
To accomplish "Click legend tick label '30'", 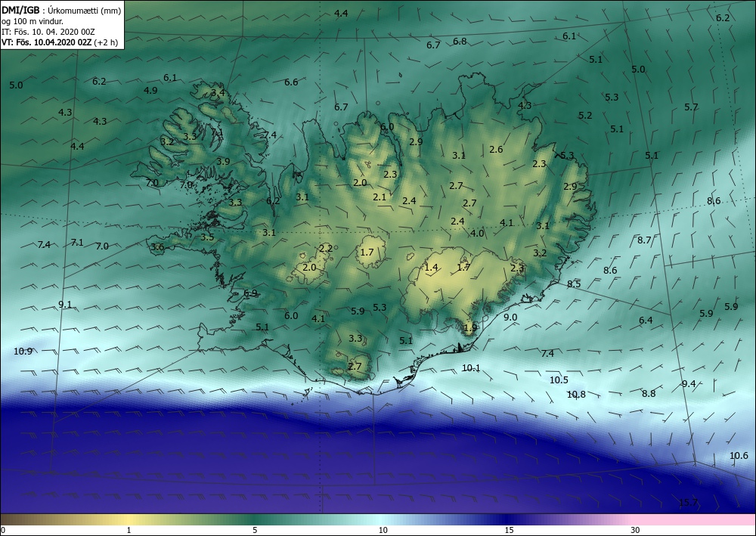I will click(x=635, y=530).
